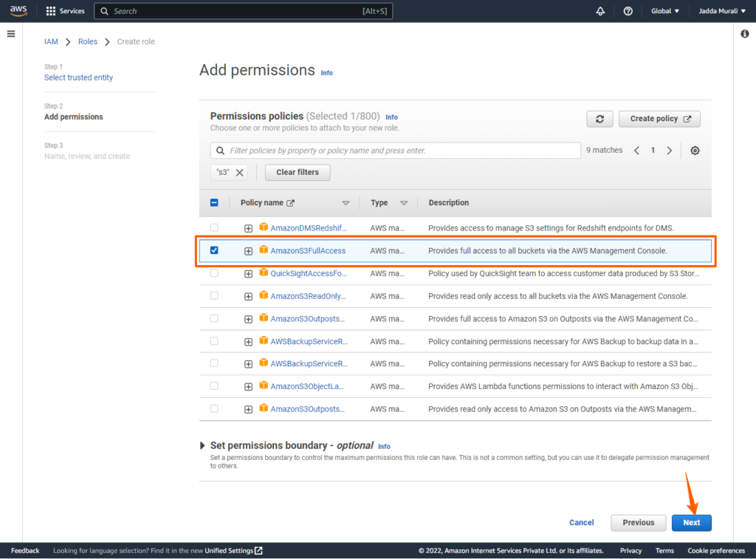Screen dimensions: 756x559
Task: Focus the top AWS search bar
Action: click(244, 11)
